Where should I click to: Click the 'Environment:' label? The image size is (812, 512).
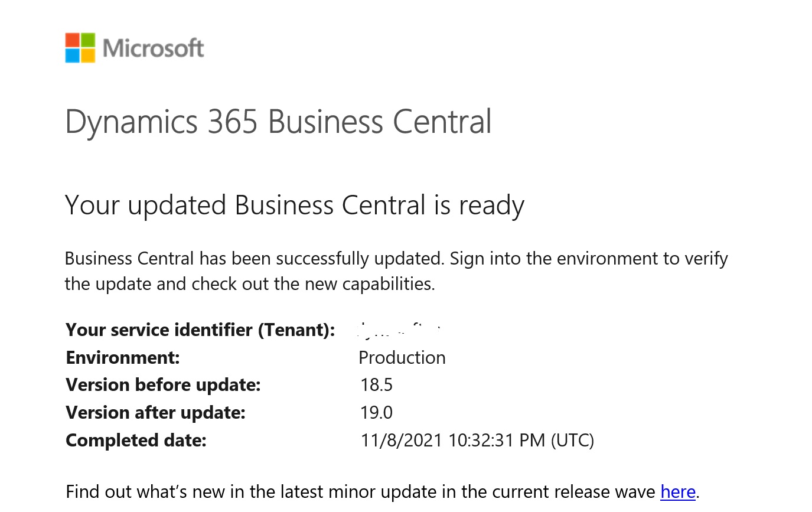[123, 357]
